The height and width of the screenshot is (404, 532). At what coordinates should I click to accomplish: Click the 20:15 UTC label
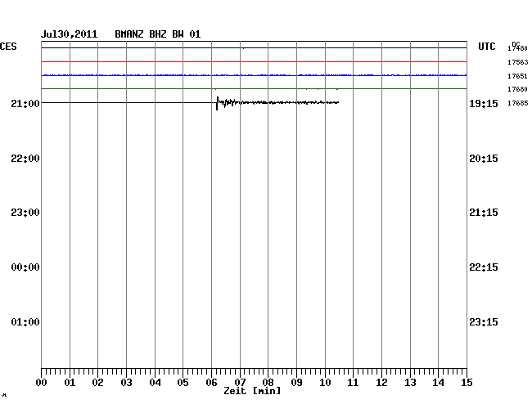[484, 159]
